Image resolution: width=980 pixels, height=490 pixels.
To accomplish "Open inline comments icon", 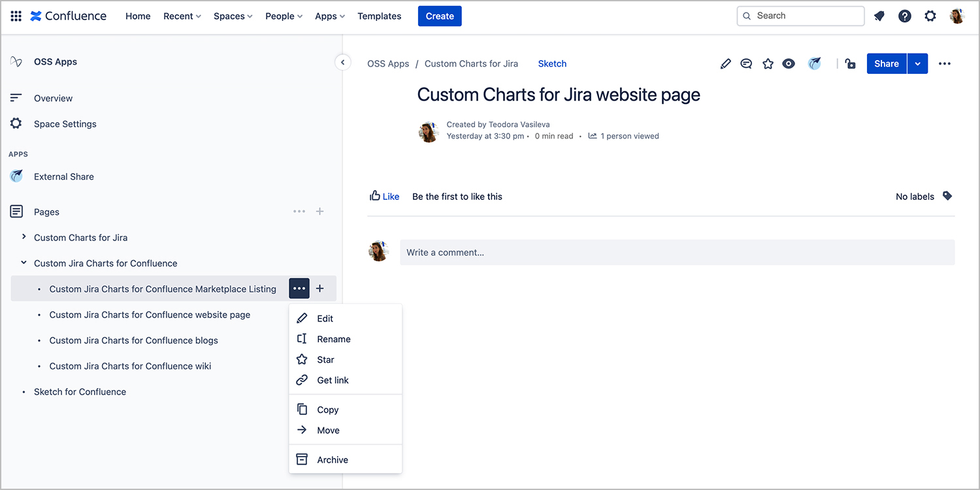I will pos(746,63).
